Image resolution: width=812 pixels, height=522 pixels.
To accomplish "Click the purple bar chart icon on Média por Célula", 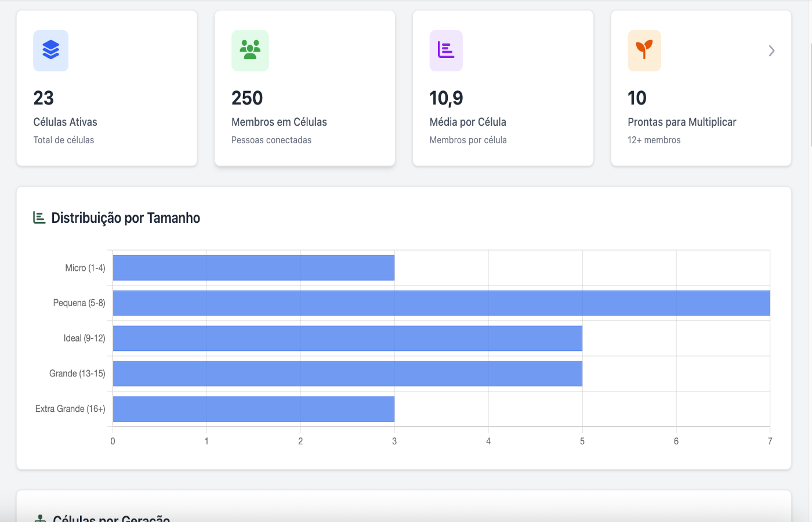I will click(x=446, y=50).
